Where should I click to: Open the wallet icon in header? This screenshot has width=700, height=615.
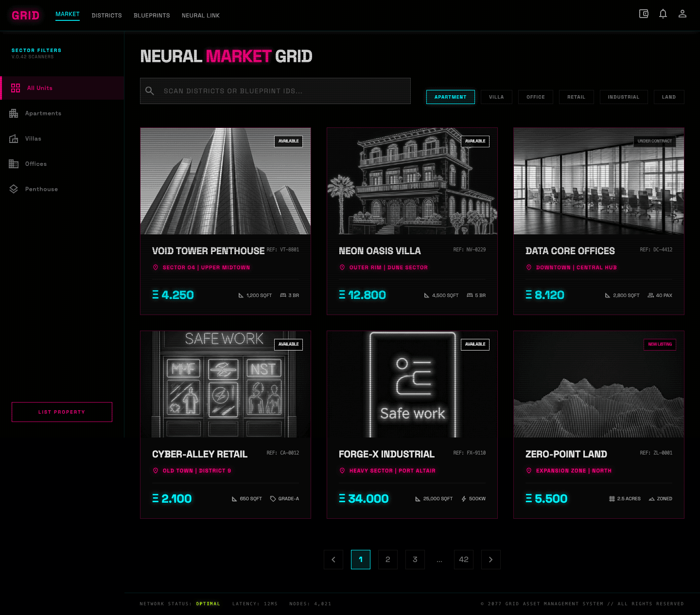[644, 14]
